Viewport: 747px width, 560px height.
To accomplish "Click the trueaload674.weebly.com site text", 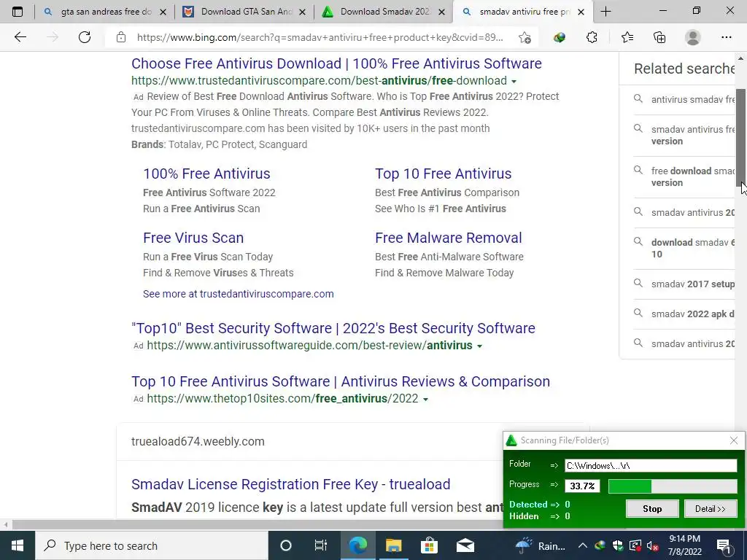I will click(x=198, y=441).
